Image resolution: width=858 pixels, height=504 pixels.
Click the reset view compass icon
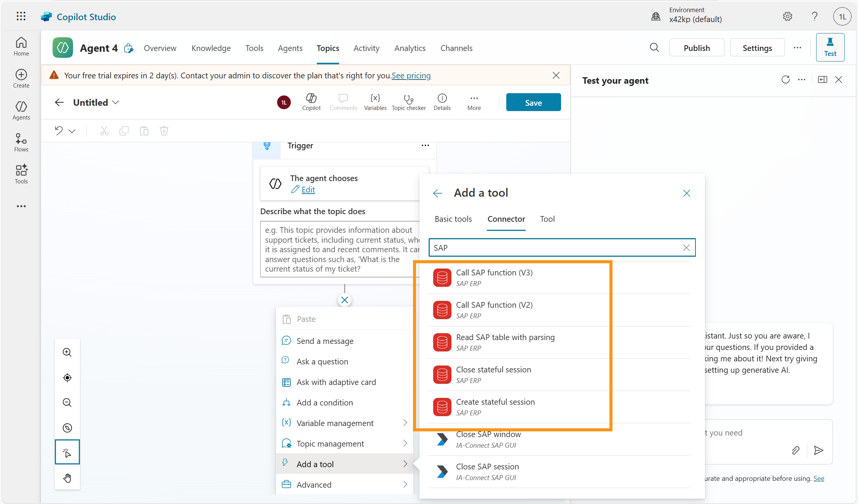pos(67,428)
